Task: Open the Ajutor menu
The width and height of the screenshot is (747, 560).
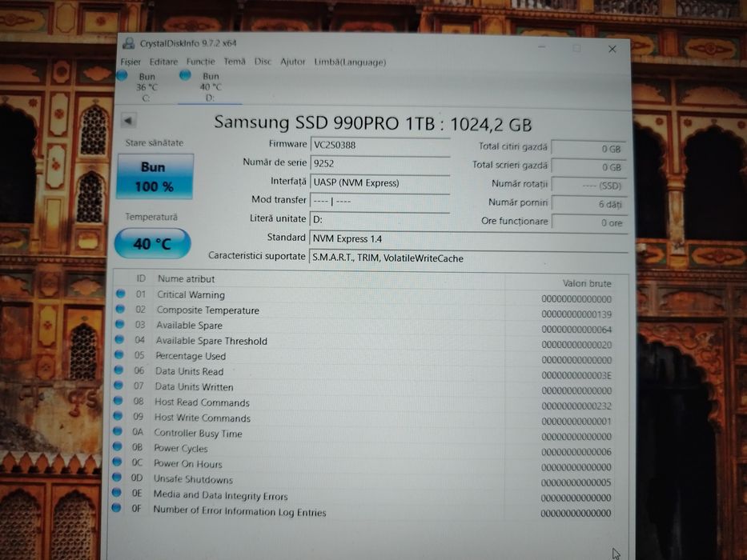Action: click(x=292, y=62)
